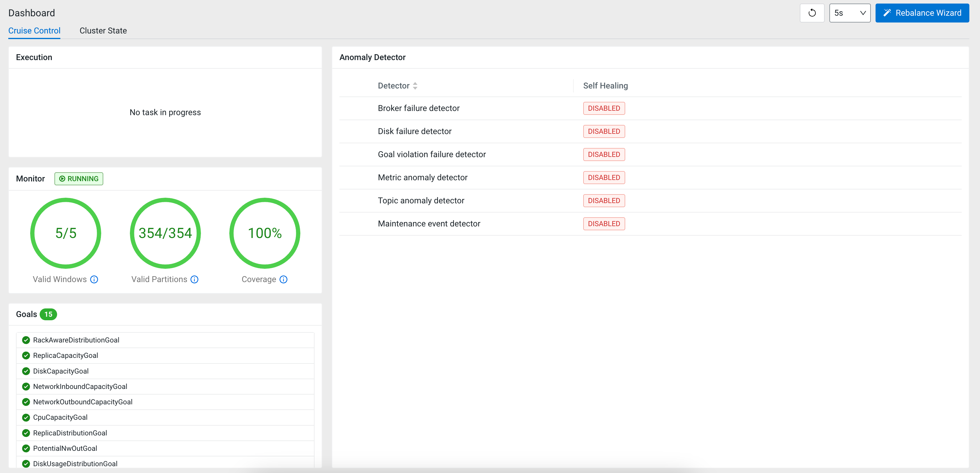Image resolution: width=980 pixels, height=473 pixels.
Task: Click CpuCapacityGoal green check icon
Action: pos(26,417)
